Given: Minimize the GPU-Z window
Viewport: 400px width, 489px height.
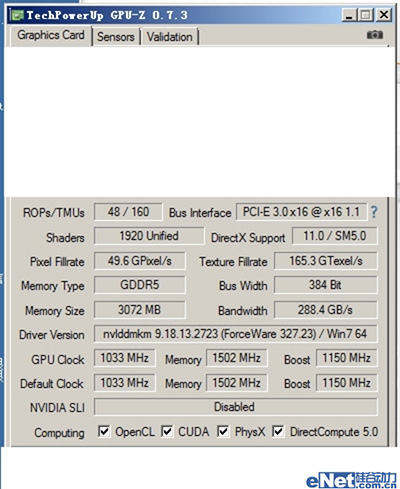Looking at the screenshot, I should click(349, 15).
